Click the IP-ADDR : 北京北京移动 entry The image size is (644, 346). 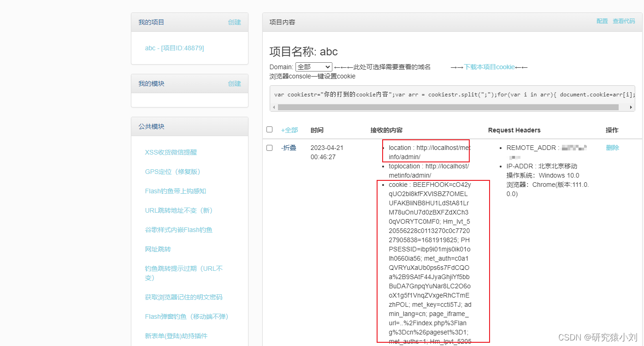pyautogui.click(x=542, y=166)
